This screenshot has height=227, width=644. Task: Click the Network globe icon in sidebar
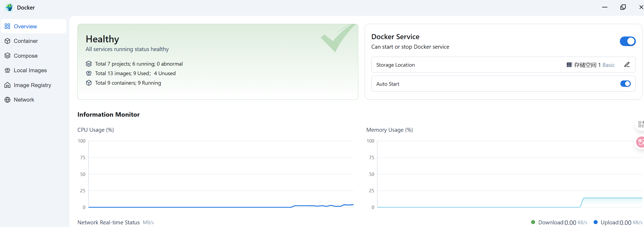pyautogui.click(x=7, y=100)
